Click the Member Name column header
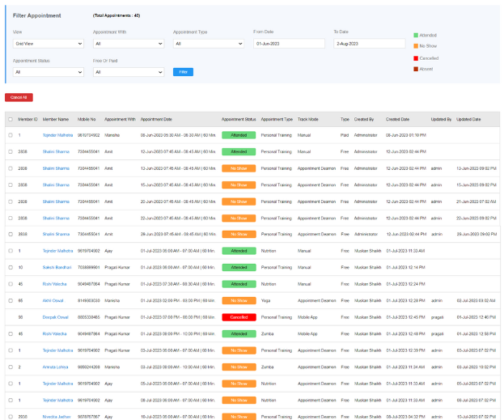This screenshot has width=504, height=420. pos(56,119)
